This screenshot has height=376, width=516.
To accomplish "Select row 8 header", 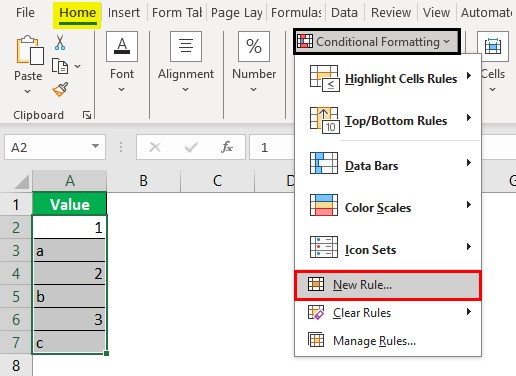I will pyautogui.click(x=16, y=365).
